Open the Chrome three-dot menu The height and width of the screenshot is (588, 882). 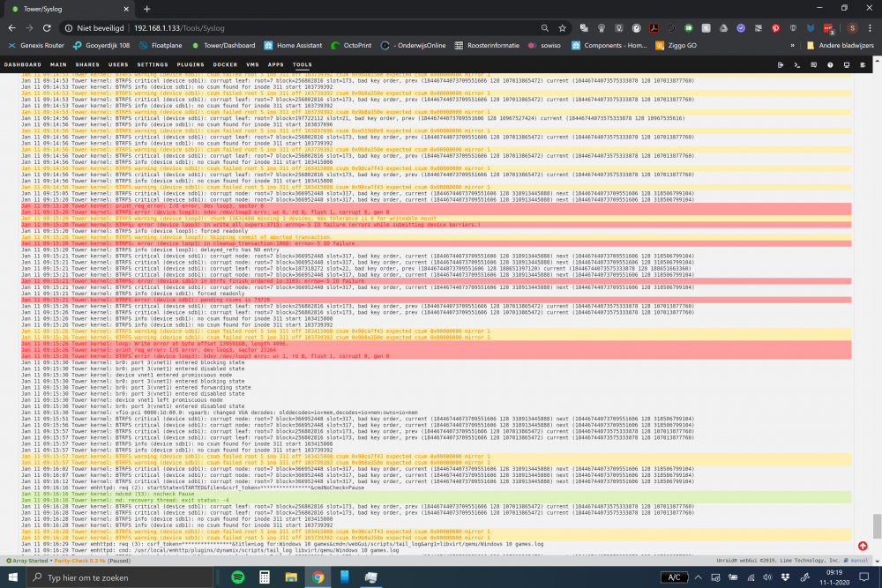point(870,28)
